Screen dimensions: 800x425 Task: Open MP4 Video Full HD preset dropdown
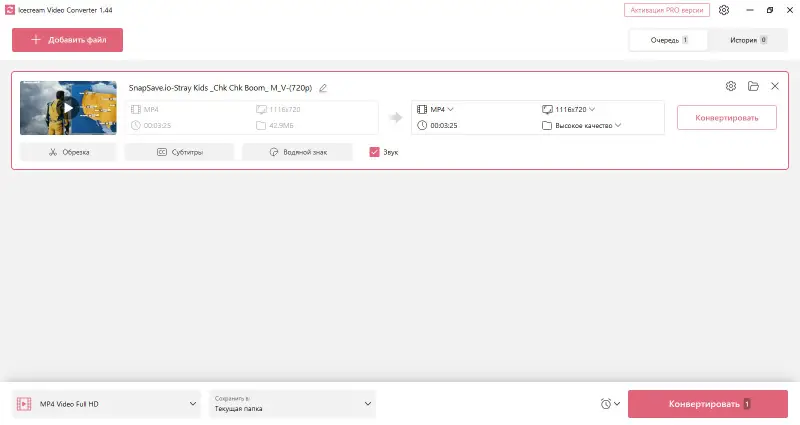click(107, 404)
